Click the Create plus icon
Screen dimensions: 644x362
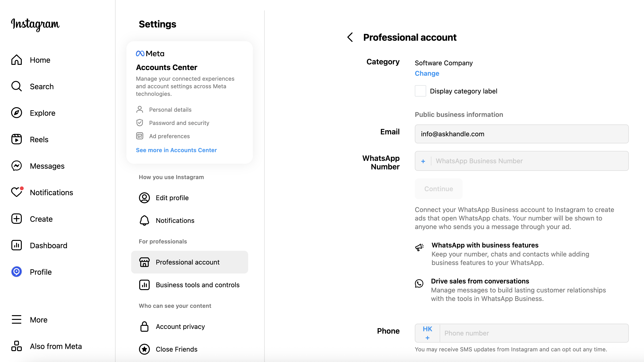click(17, 219)
